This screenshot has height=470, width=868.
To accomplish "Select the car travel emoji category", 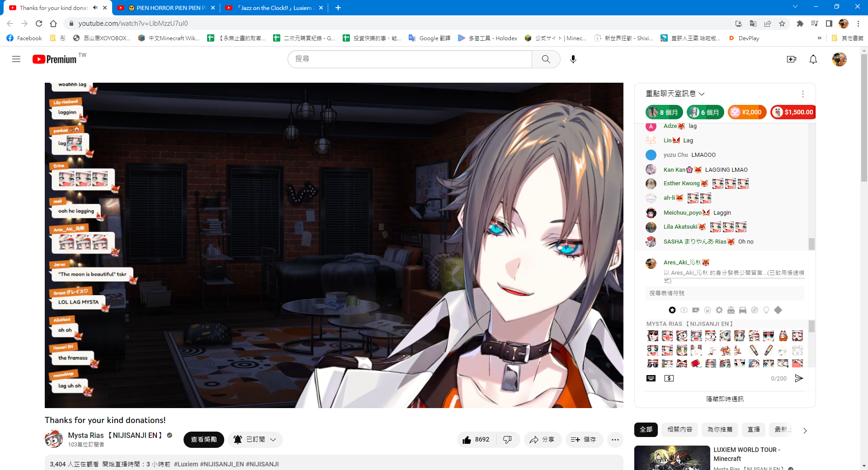I will pos(743,310).
